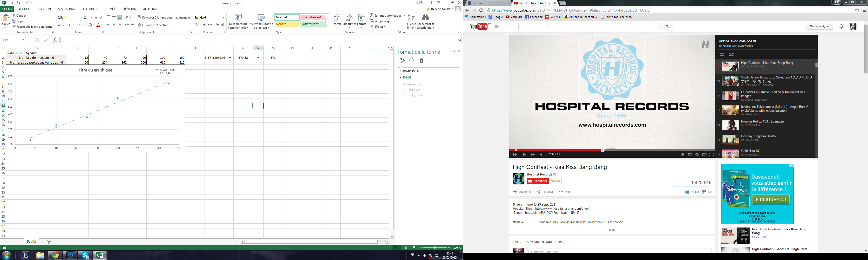Screen dimensions: 868x260
Task: Switch to the INSERTION ribbon tab
Action: pyautogui.click(x=44, y=9)
